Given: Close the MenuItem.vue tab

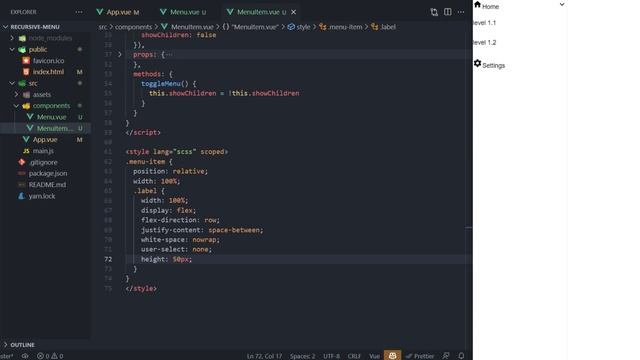Looking at the screenshot, I should tap(293, 12).
